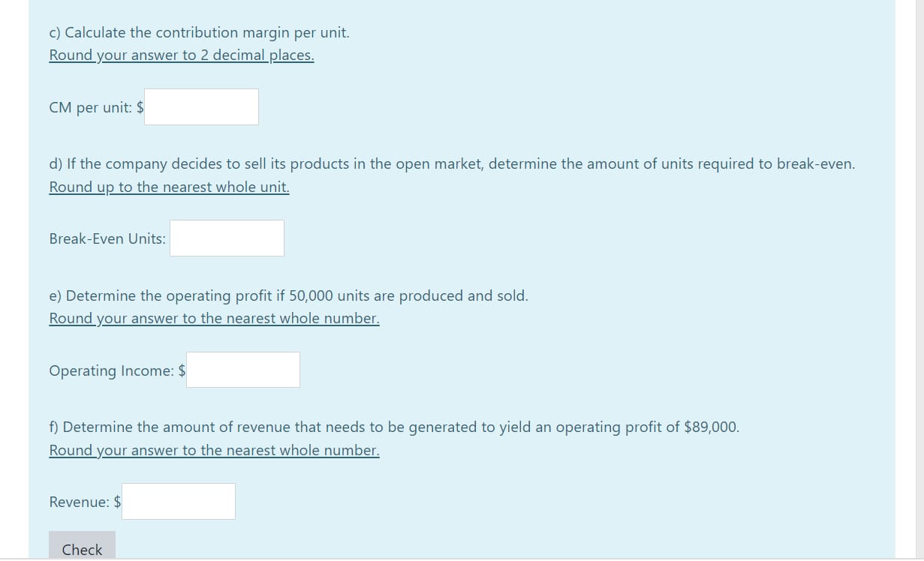
Task: Click the page scrollbar on the right
Action: click(919, 280)
